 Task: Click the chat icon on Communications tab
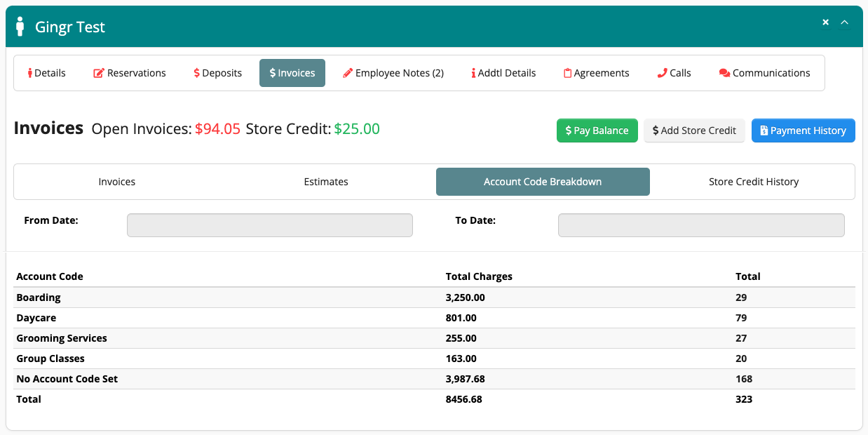tap(724, 72)
